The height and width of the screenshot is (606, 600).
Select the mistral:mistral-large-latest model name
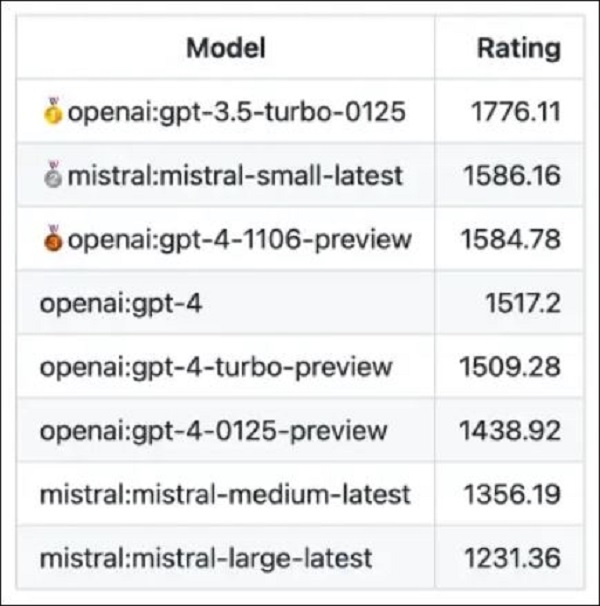206,557
